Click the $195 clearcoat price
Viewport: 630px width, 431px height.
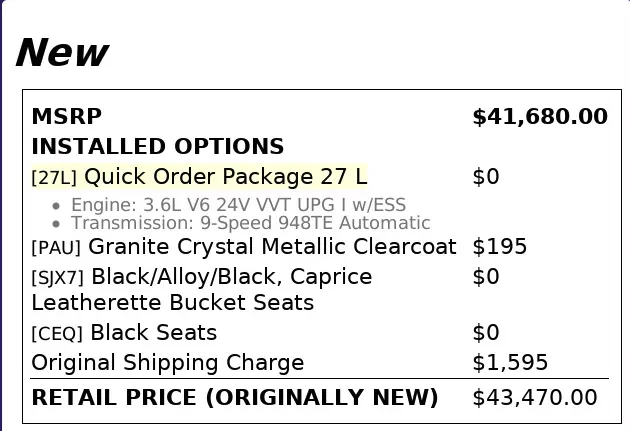(499, 247)
